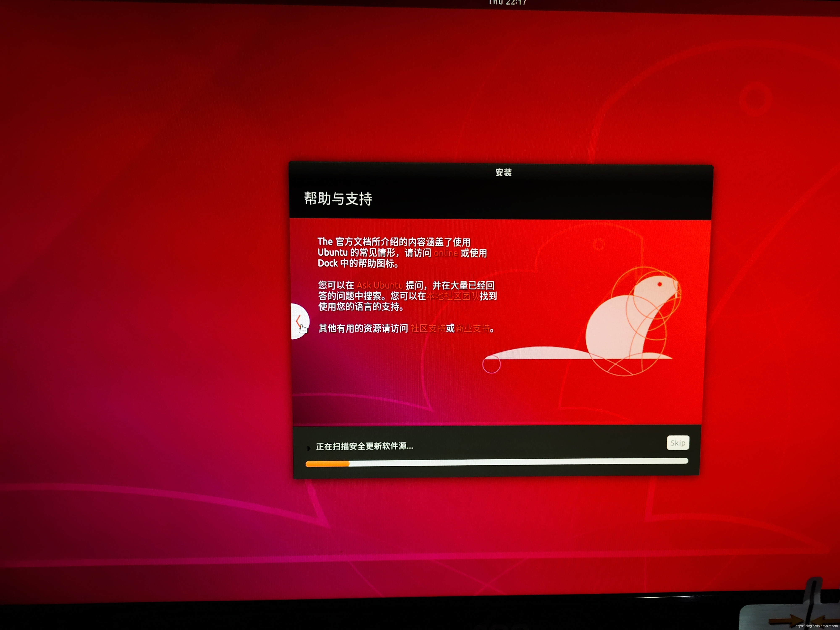Open the 商业支持 link
Viewport: 840px width, 630px height.
472,328
